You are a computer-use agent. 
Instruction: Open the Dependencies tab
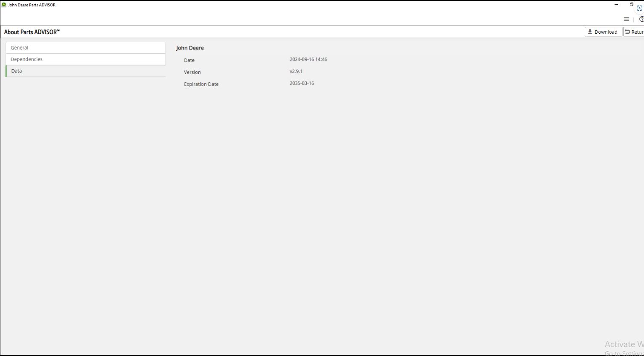(x=85, y=59)
